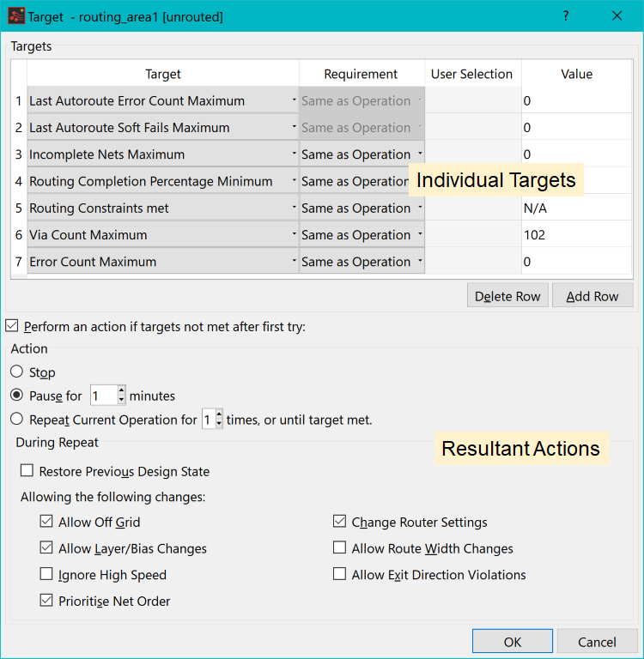Click the Target dialog application icon
This screenshot has width=644, height=659.
click(x=16, y=16)
